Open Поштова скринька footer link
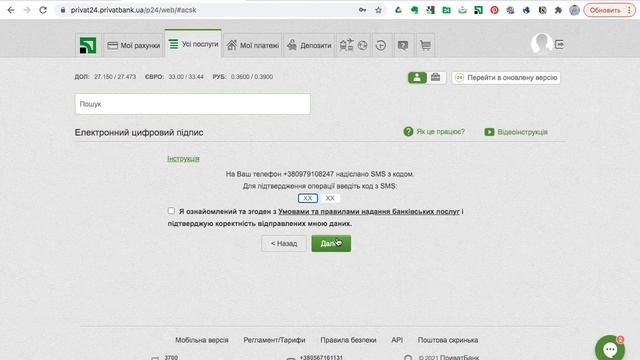640x360 pixels. click(448, 340)
